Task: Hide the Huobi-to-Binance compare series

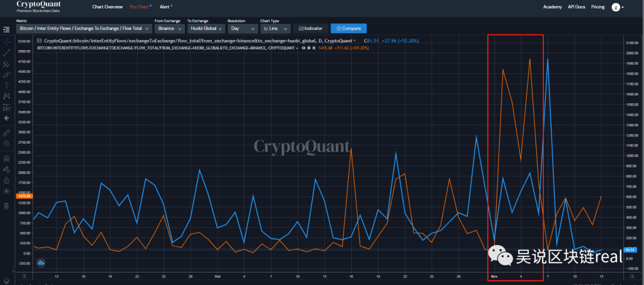Action: 304,48
